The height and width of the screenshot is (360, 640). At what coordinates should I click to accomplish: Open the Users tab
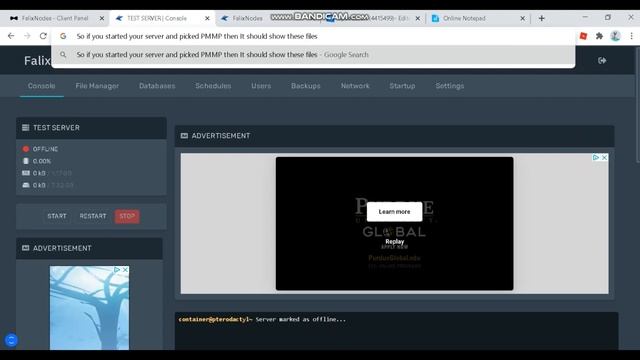tap(261, 86)
